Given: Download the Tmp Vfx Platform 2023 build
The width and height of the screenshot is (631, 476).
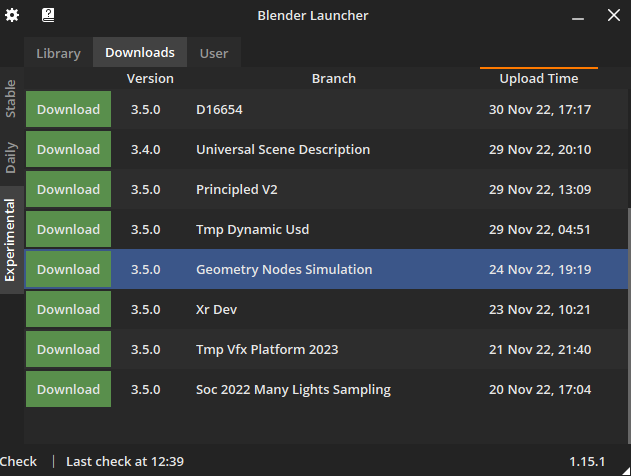Looking at the screenshot, I should pyautogui.click(x=68, y=349).
